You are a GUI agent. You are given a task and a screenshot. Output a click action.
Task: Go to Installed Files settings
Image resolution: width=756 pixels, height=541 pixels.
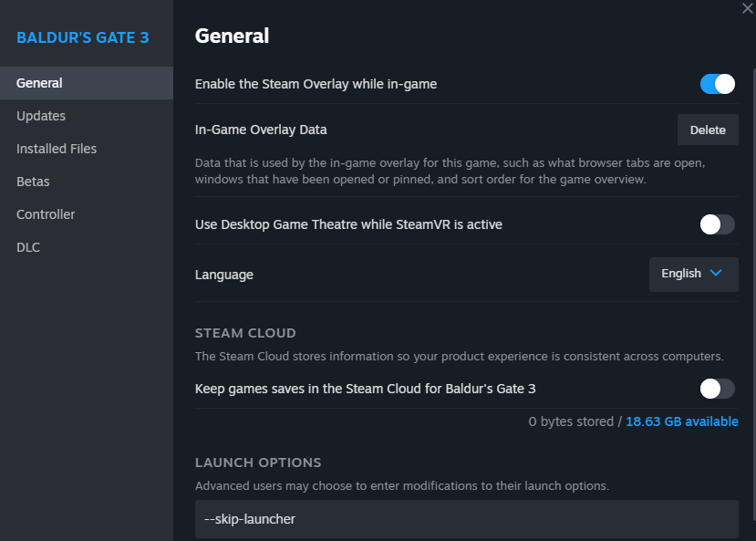[57, 149]
